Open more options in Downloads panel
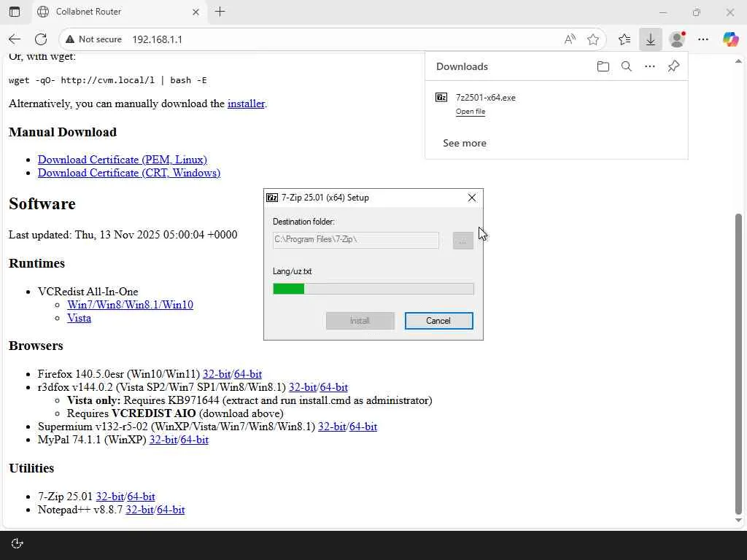The height and width of the screenshot is (560, 747). tap(650, 66)
